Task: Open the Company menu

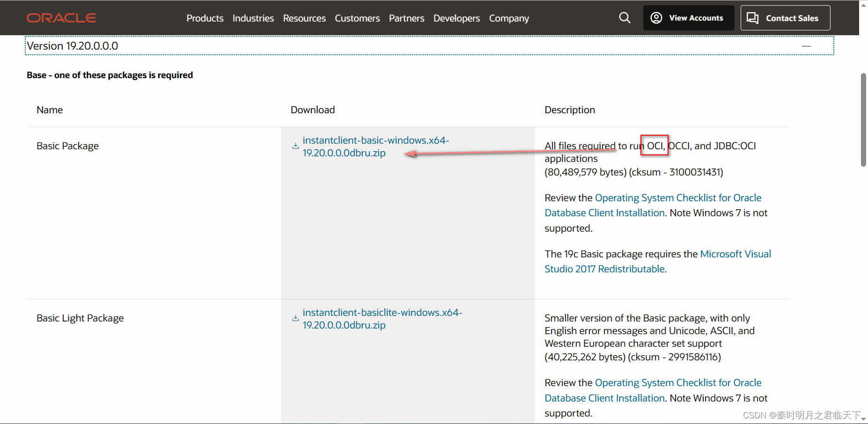Action: coord(509,18)
